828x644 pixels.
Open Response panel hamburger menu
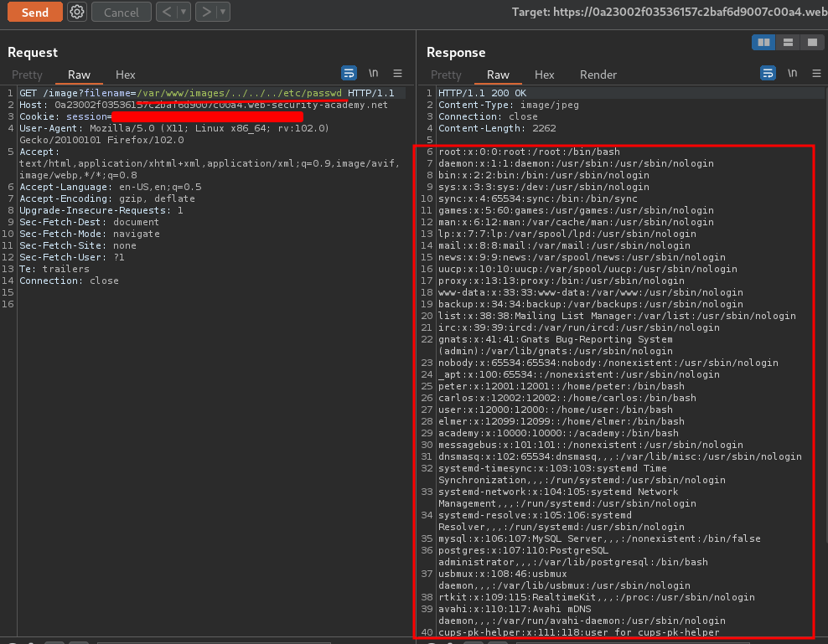click(x=816, y=74)
